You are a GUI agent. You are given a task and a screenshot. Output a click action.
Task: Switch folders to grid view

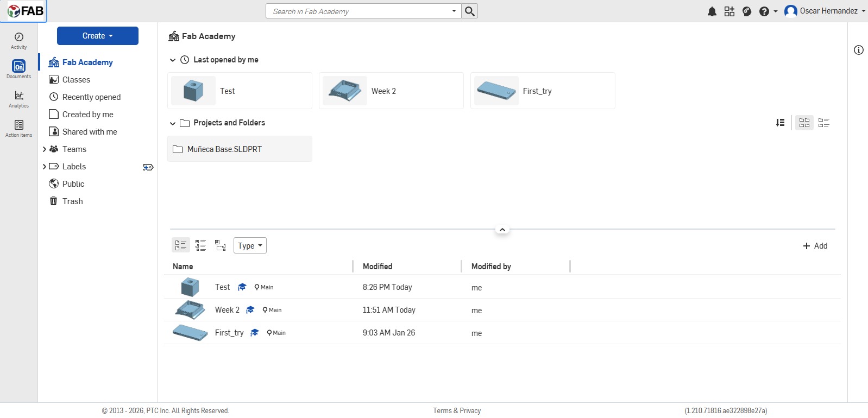804,123
